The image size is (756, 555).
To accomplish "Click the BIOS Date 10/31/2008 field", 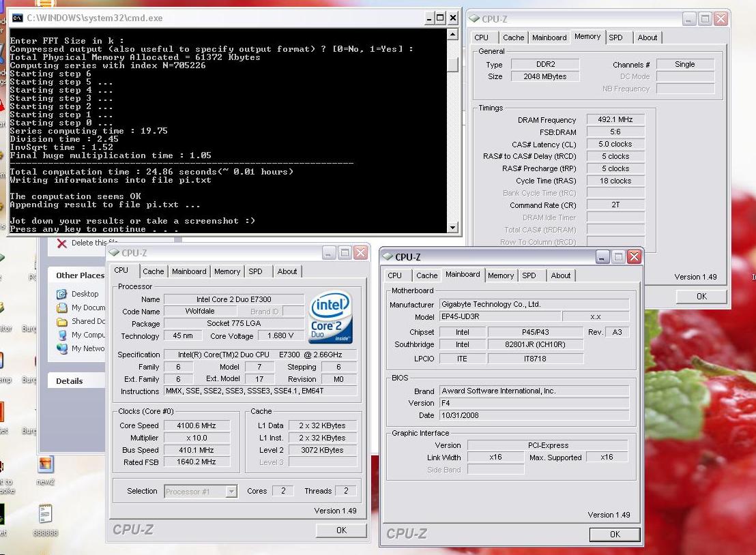I will coord(534,415).
